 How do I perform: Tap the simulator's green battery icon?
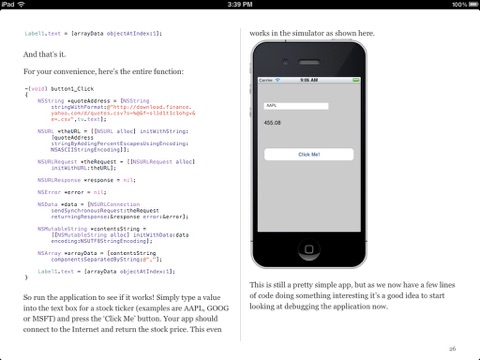[356, 80]
